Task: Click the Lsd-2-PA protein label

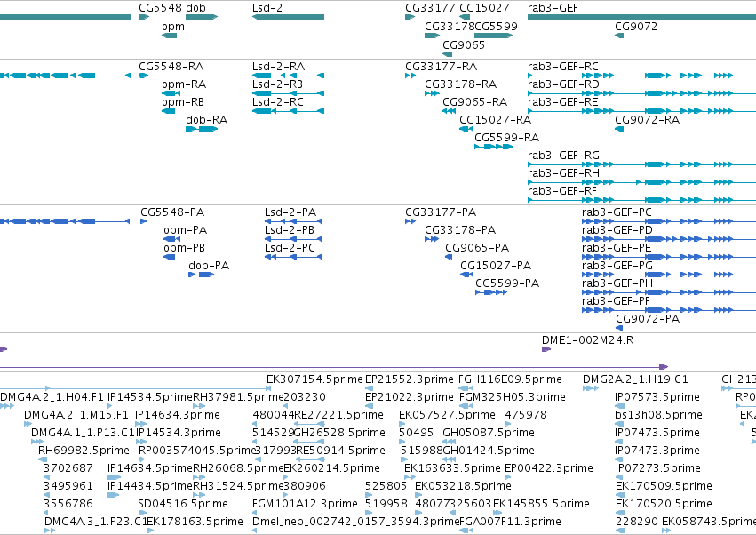Action: [x=290, y=212]
